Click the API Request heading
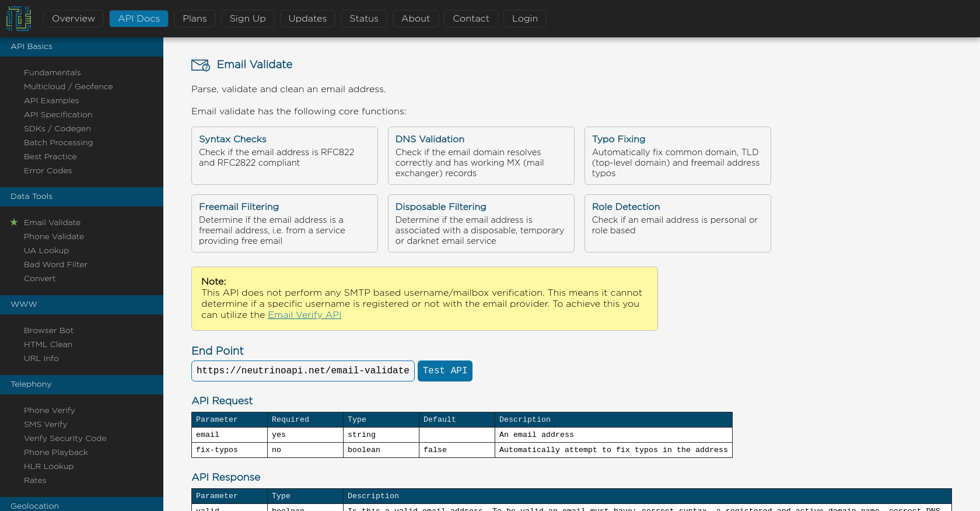 pos(222,401)
